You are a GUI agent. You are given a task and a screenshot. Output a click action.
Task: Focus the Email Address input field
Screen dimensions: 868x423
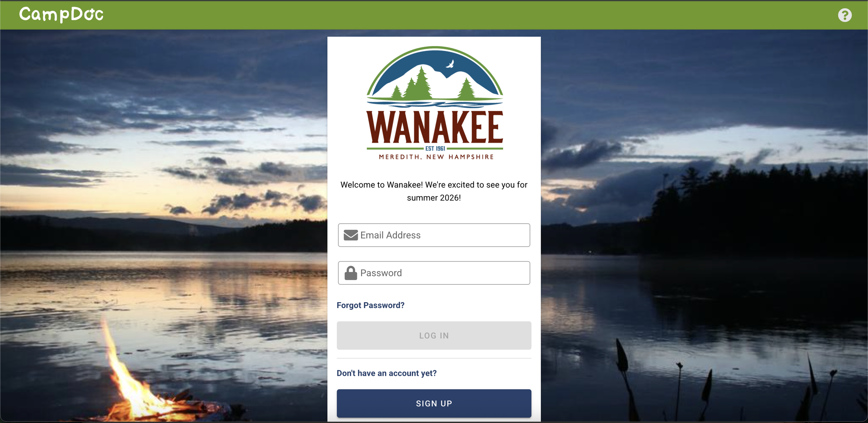click(x=434, y=235)
